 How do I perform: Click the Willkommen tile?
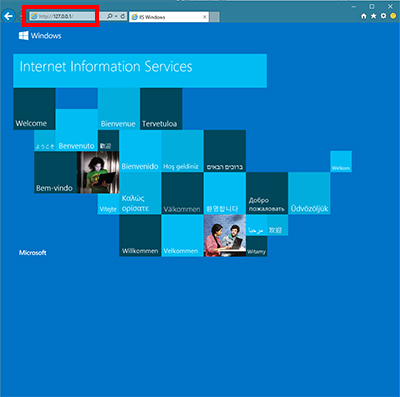(x=140, y=236)
